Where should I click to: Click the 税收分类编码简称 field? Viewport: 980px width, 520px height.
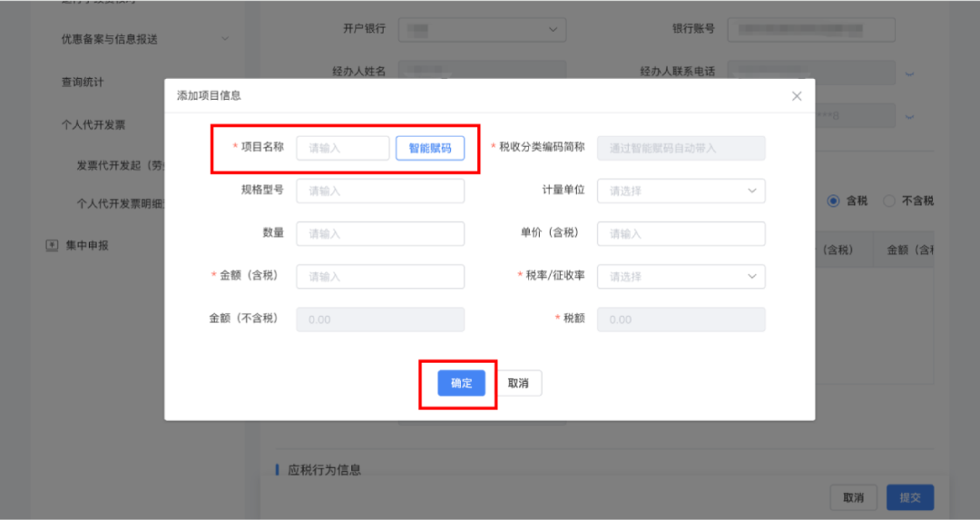[x=681, y=148]
